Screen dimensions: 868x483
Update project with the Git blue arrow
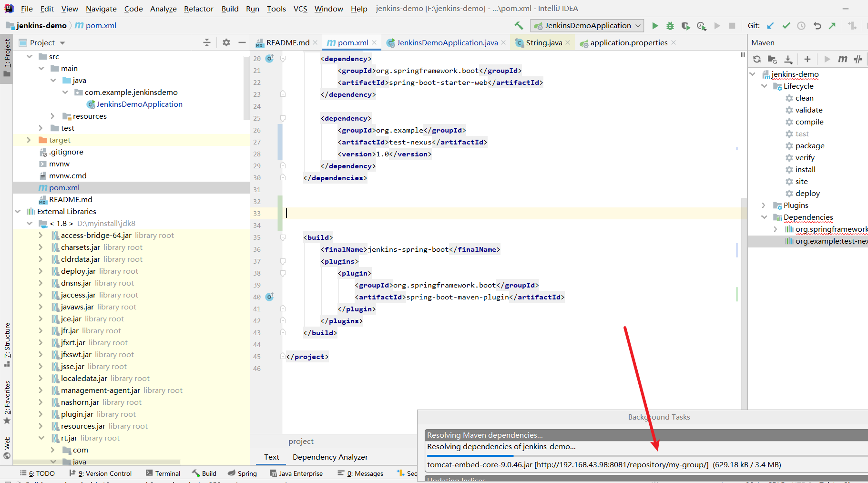click(x=771, y=26)
